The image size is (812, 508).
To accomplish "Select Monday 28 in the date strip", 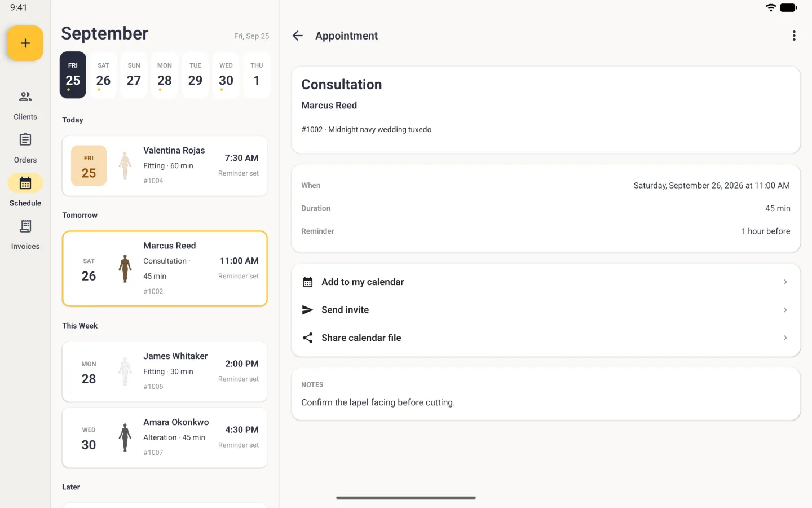I will coord(165,75).
